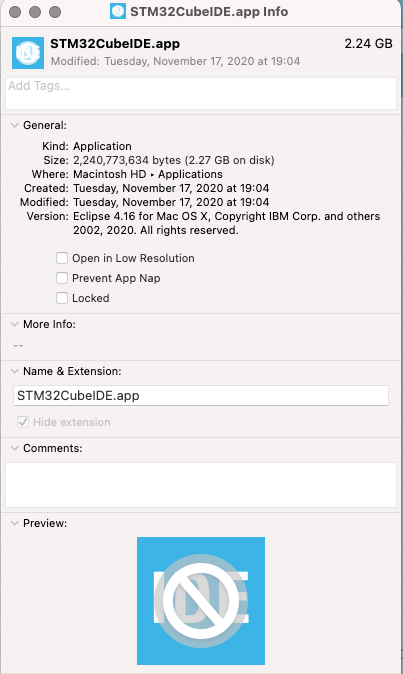Enable Open in Low Resolution checkbox
This screenshot has width=403, height=674.
pos(62,258)
